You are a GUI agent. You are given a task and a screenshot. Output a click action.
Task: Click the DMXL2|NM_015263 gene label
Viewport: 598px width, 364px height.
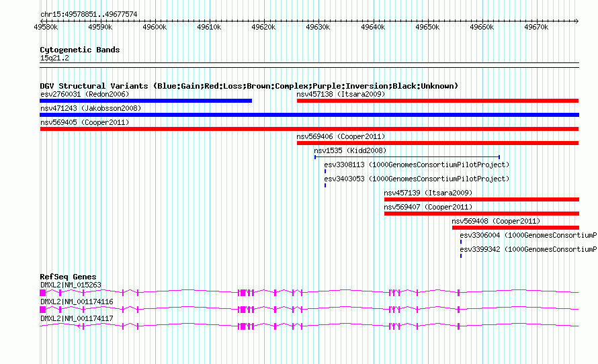(71, 285)
